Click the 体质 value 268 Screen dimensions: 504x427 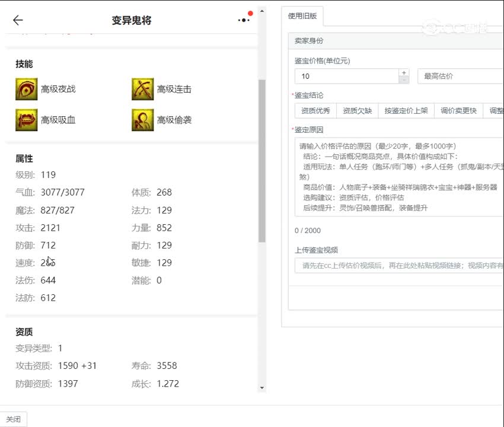(164, 192)
